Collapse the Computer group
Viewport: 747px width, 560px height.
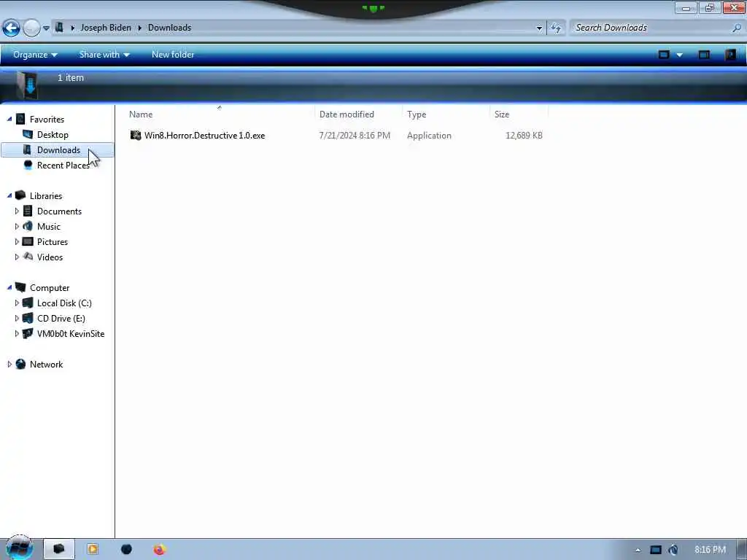click(x=9, y=287)
